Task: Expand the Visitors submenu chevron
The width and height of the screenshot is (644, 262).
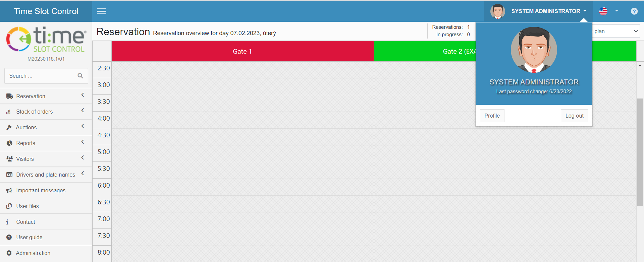Action: tap(83, 158)
